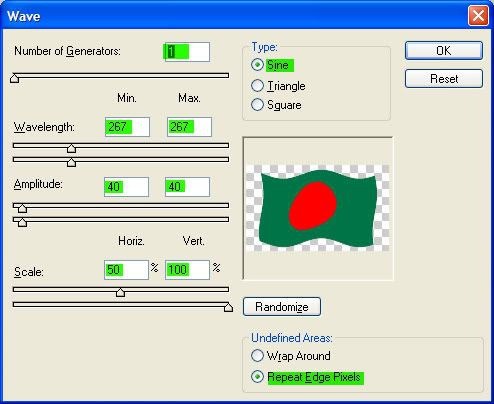This screenshot has height=404, width=494.
Task: Click the Horizontal Scale slider handle
Action: pyautogui.click(x=120, y=292)
